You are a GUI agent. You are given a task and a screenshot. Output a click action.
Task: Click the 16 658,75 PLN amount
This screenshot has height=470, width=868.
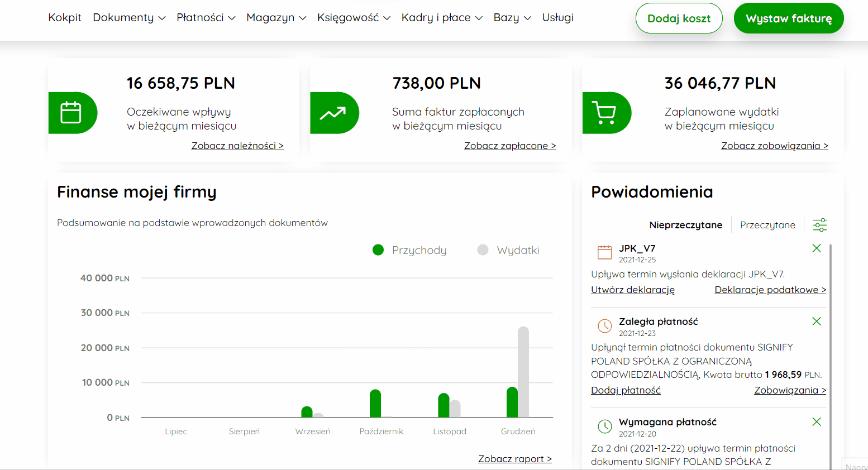coord(181,83)
